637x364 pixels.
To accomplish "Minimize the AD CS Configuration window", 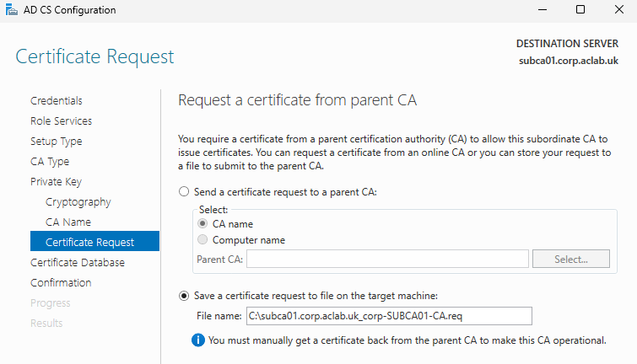I will point(540,10).
